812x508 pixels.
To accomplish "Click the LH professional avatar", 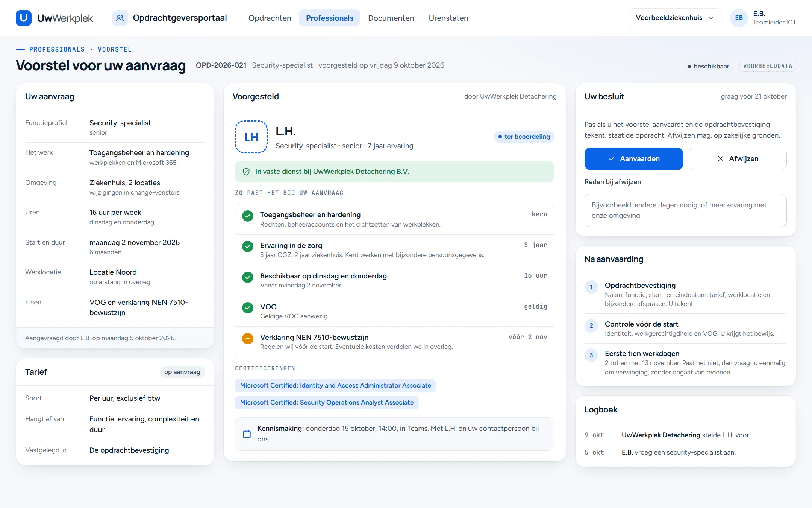I will pyautogui.click(x=251, y=137).
